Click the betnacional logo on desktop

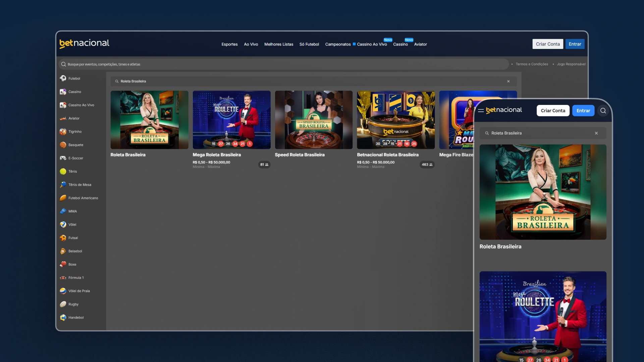85,44
